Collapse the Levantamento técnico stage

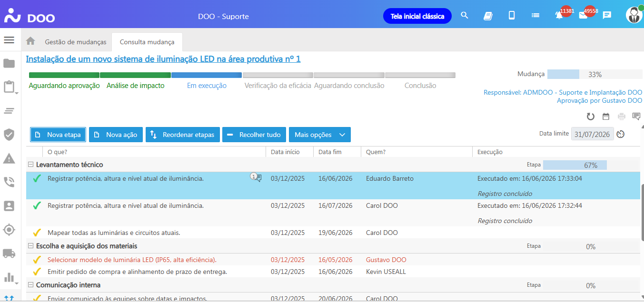pos(30,165)
